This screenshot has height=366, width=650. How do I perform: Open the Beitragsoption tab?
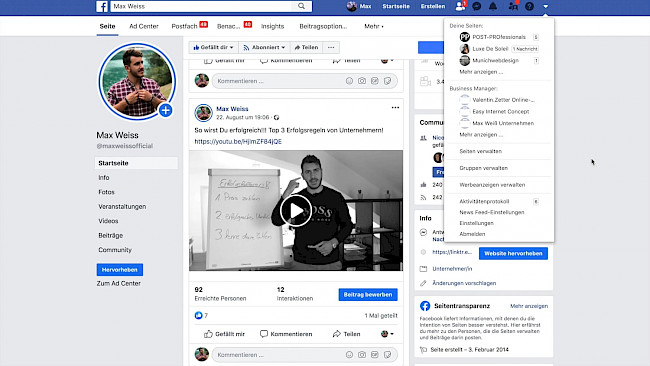(x=323, y=26)
